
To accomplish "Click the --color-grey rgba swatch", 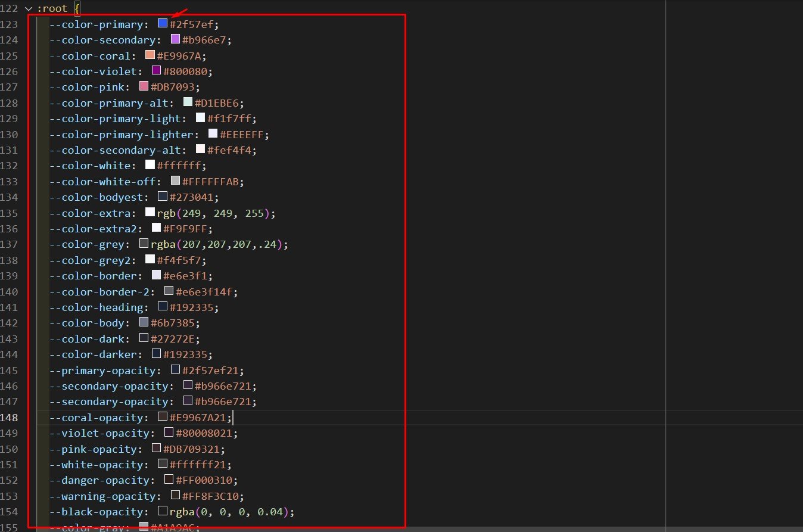I will coord(144,244).
